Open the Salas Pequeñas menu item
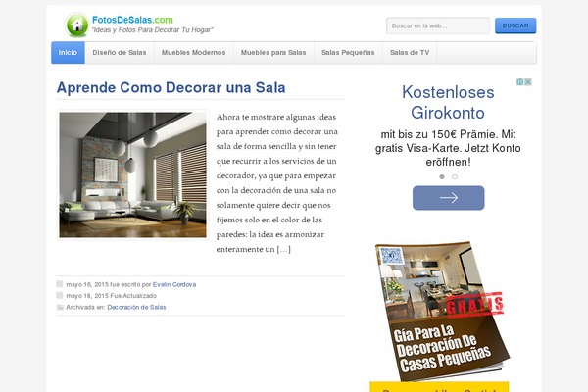 tap(348, 53)
